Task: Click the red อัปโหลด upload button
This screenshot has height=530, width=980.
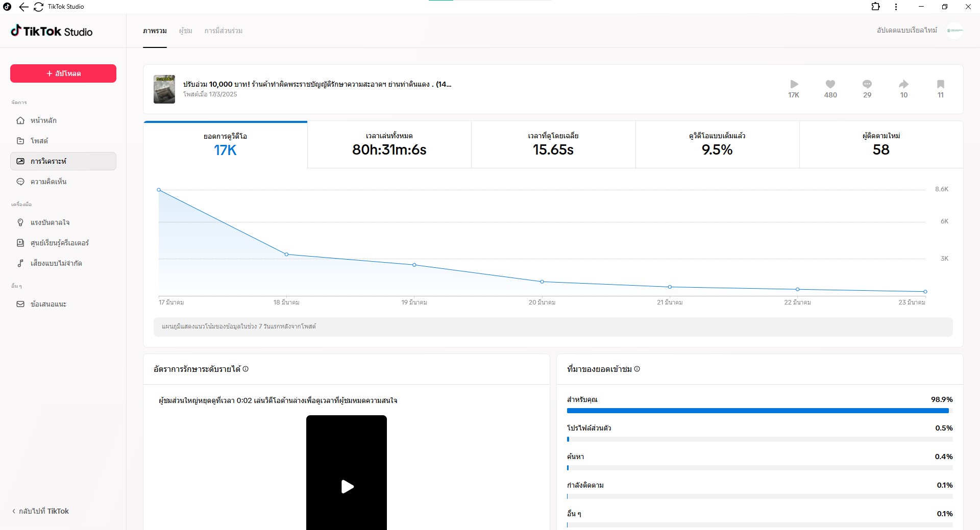Action: [63, 73]
